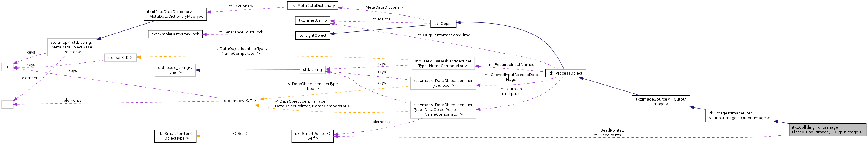Open the itk::ImageSource< TOutputImage > node
868x144 pixels.
(x=661, y=102)
